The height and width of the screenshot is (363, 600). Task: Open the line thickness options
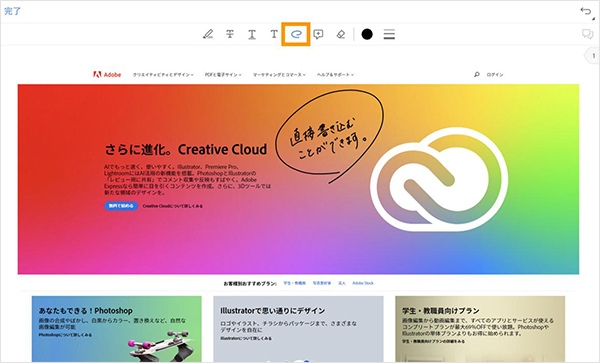pyautogui.click(x=389, y=34)
